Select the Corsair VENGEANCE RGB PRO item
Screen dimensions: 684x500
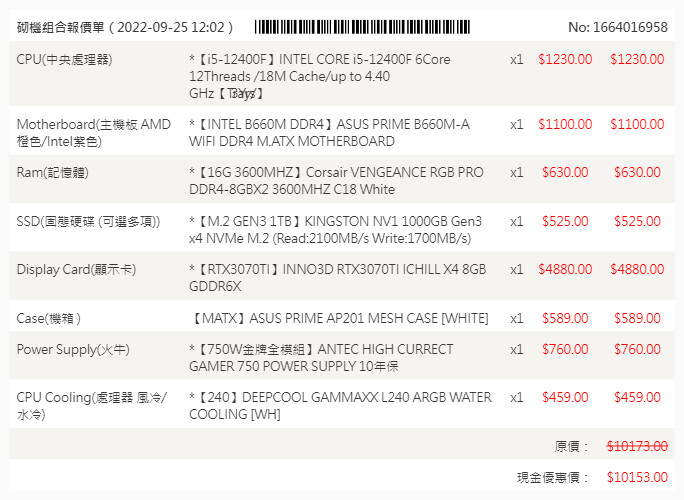(336, 181)
